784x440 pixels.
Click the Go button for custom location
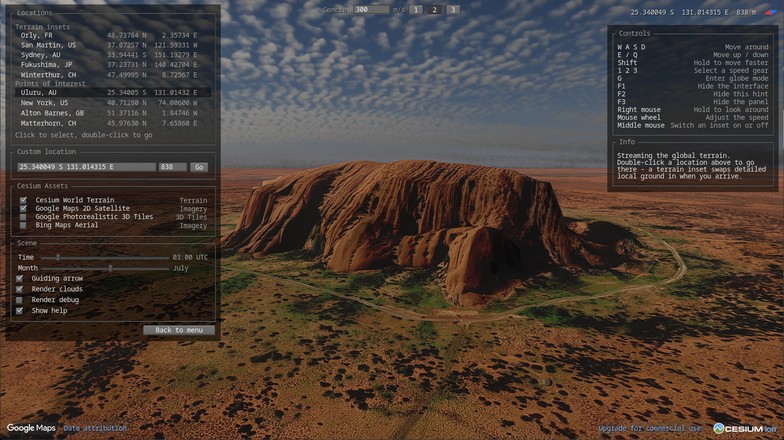(199, 167)
